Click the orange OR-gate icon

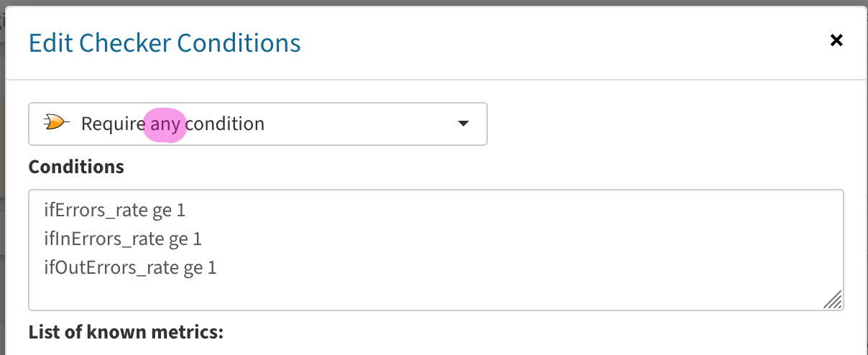[x=57, y=122]
